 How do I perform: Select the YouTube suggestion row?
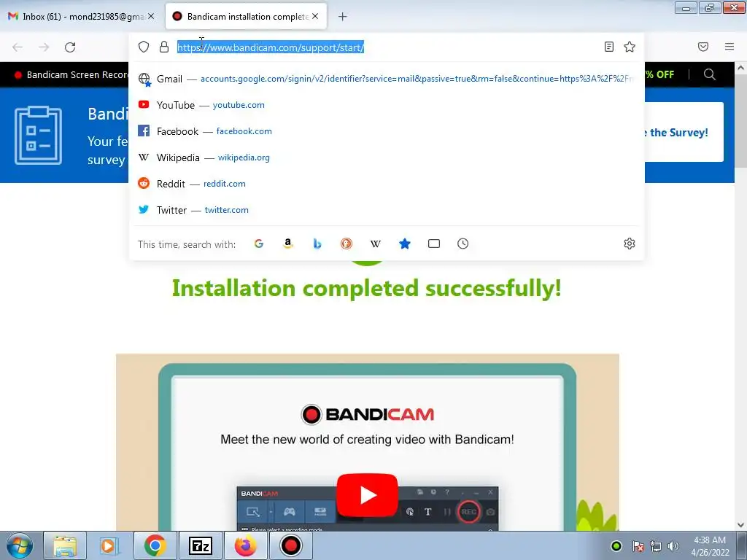coord(387,105)
